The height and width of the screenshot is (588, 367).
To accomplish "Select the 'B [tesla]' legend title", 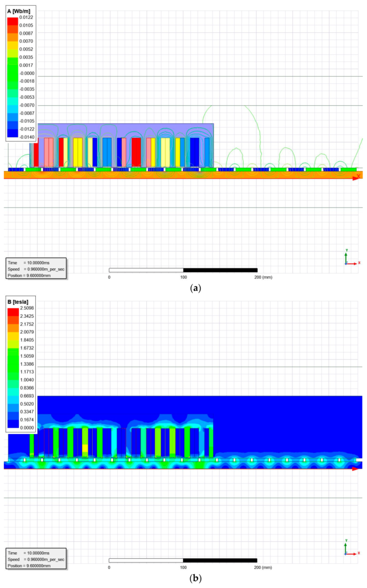I will coord(18,302).
